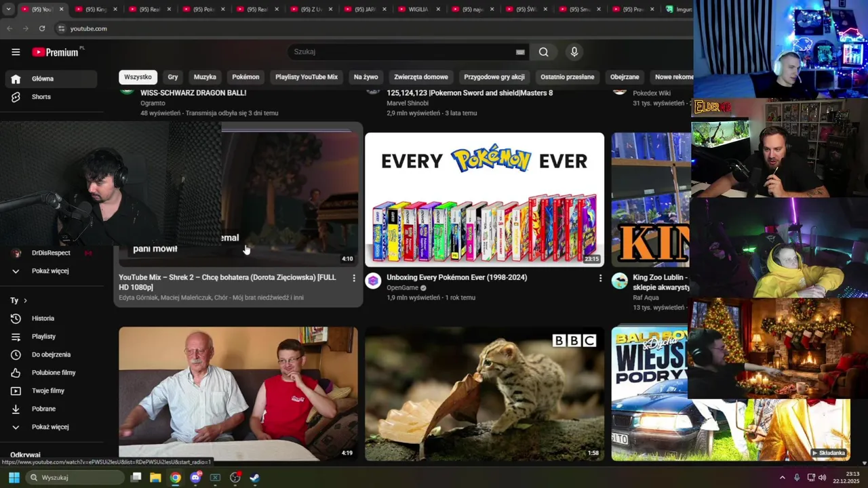Click the browser address bar youtube.com
868x488 pixels.
[x=89, y=28]
